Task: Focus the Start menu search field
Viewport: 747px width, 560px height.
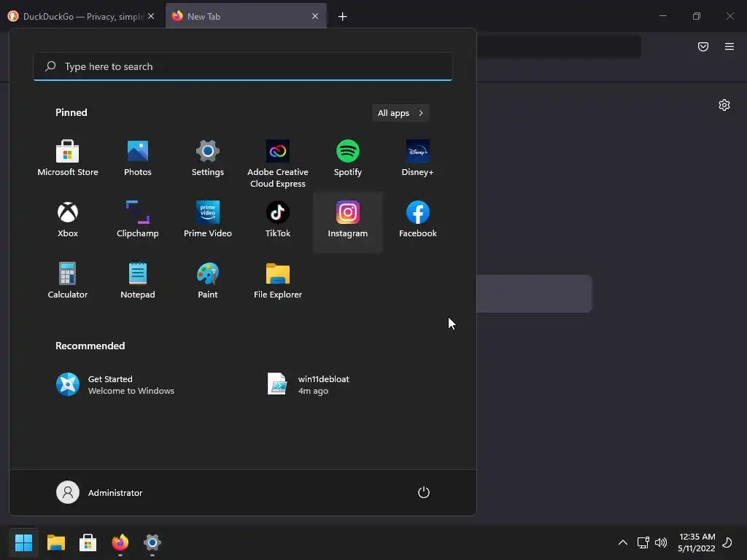Action: pos(243,66)
